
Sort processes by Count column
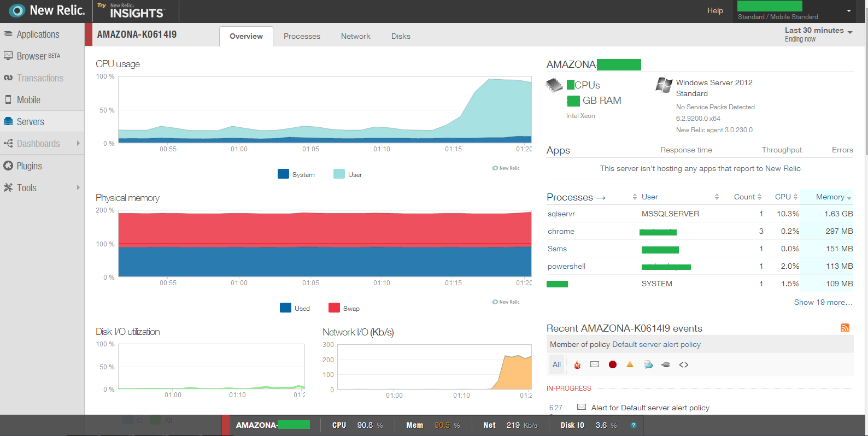[747, 197]
